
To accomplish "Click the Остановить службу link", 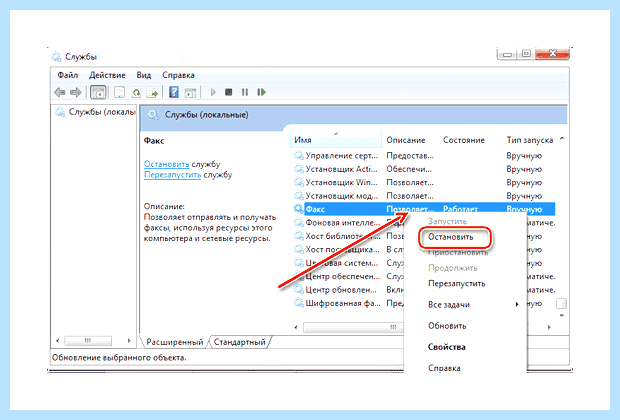I will click(166, 164).
